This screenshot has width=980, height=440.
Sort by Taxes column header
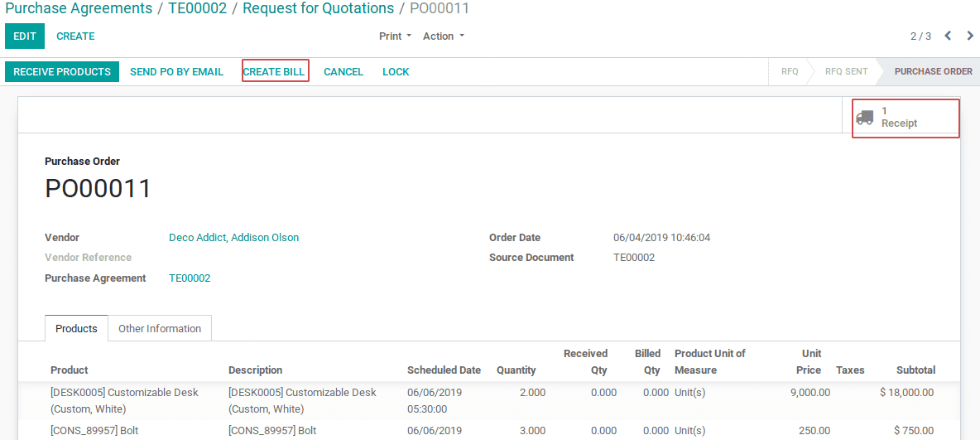(x=850, y=370)
